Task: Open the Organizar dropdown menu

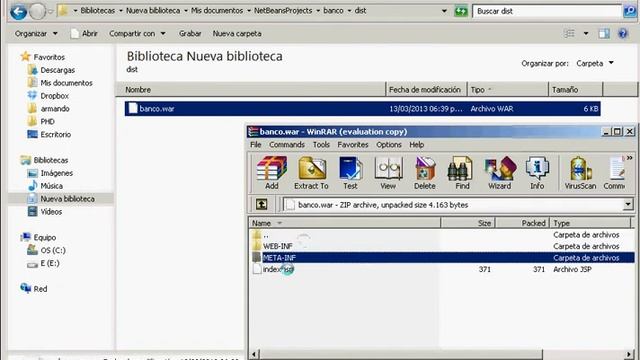Action: (36, 33)
